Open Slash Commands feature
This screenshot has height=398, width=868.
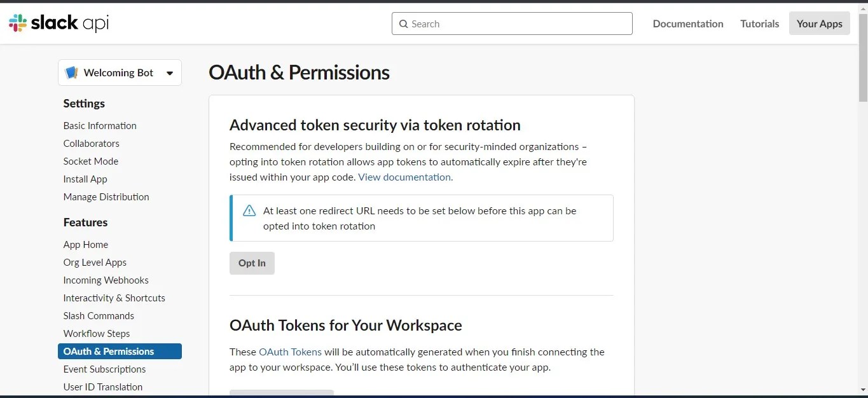[99, 315]
